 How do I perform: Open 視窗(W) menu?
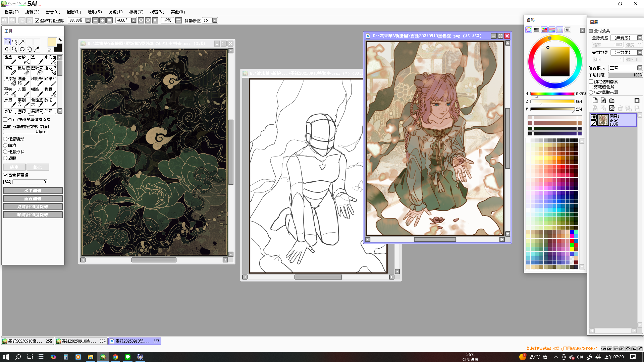tap(157, 12)
